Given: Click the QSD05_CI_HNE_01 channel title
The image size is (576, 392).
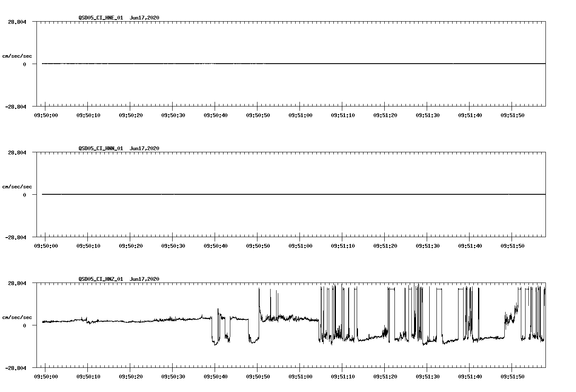Looking at the screenshot, I should click(x=101, y=18).
